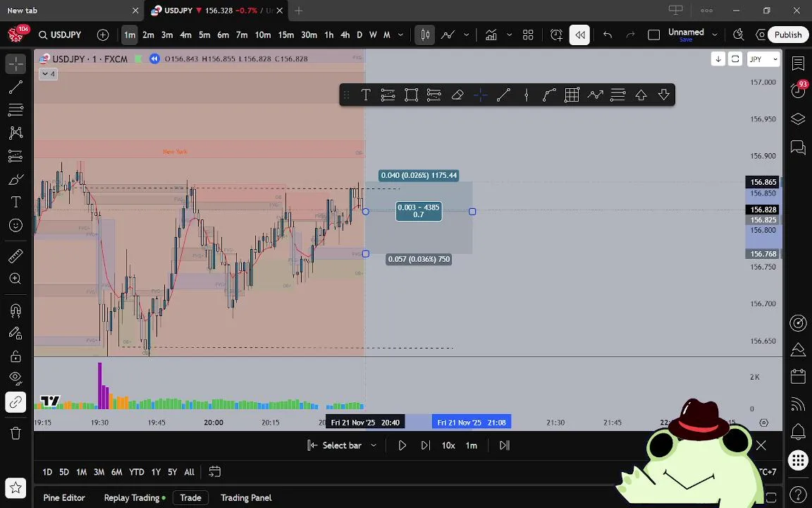Pick the vertical line in floating toolbar
This screenshot has width=812, height=508.
coord(526,95)
